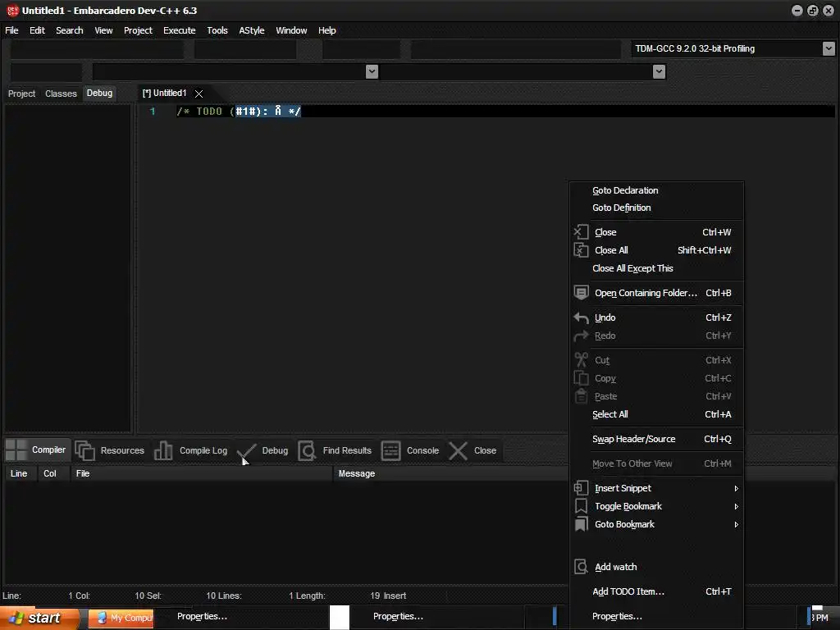Click the Add watch magnifier icon
840x630 pixels.
pyautogui.click(x=581, y=567)
